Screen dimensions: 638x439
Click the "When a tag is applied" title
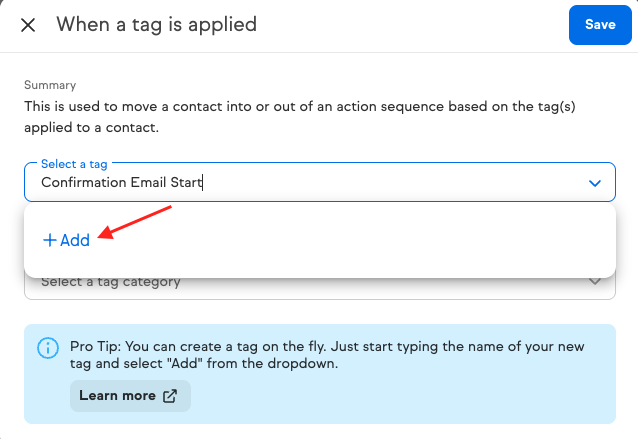156,24
